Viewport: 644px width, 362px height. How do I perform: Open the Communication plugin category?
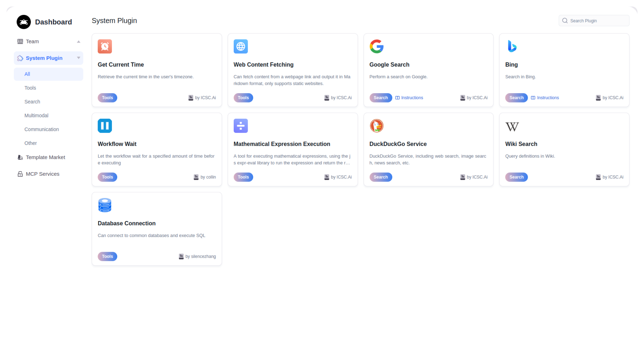[x=42, y=129]
